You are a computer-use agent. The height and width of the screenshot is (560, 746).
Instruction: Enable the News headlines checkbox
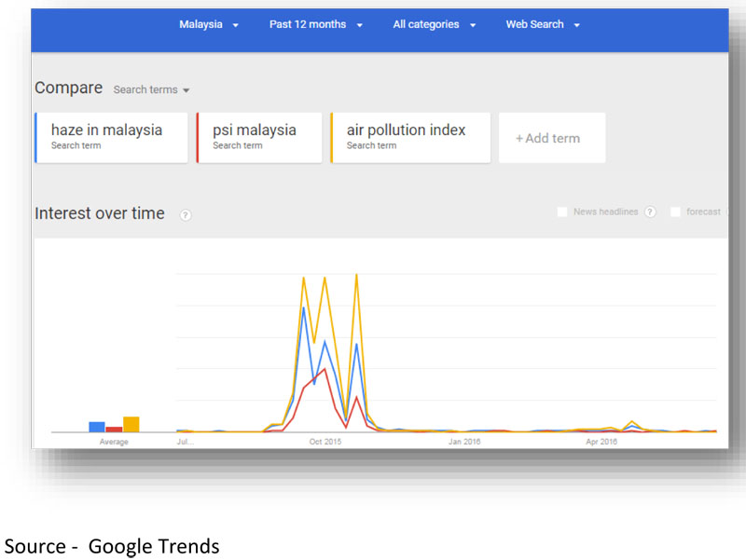pyautogui.click(x=562, y=212)
